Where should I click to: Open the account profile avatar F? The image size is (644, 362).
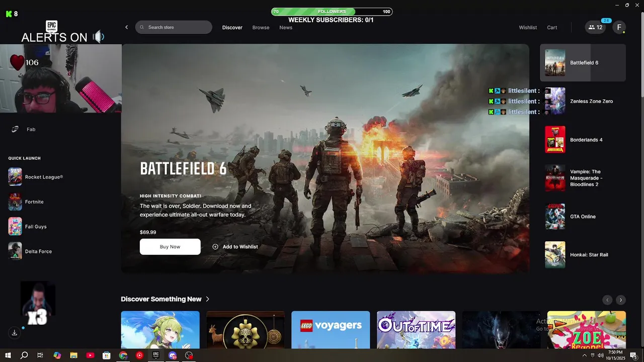tap(619, 28)
